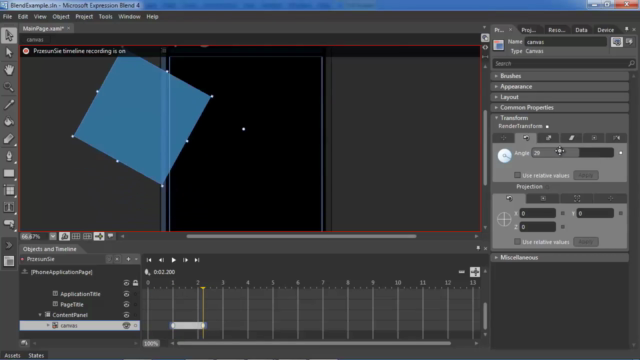The width and height of the screenshot is (640, 360).
Task: Open the artboard zoom percentage dropdown
Action: (x=53, y=236)
